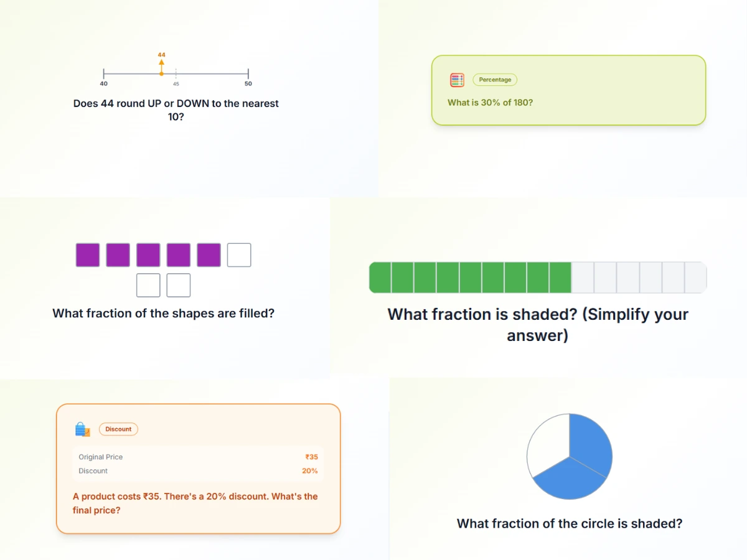This screenshot has height=560, width=747.
Task: Click the 50 endpoint on the number line
Action: point(248,74)
